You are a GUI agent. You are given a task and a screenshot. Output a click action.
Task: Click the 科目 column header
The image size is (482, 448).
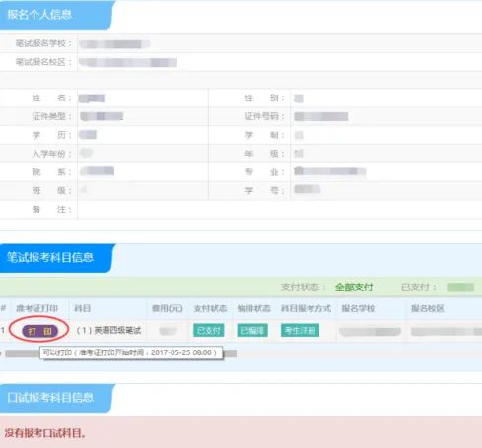tap(83, 308)
